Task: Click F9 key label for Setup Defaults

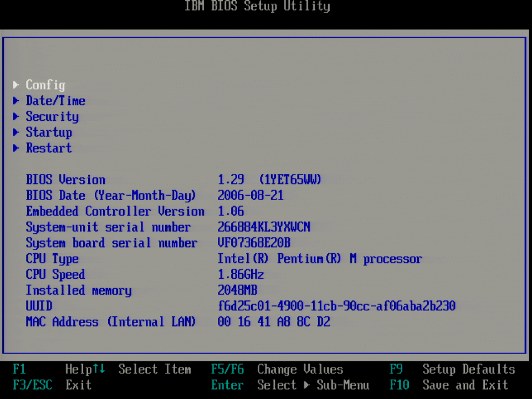Action: coord(396,370)
